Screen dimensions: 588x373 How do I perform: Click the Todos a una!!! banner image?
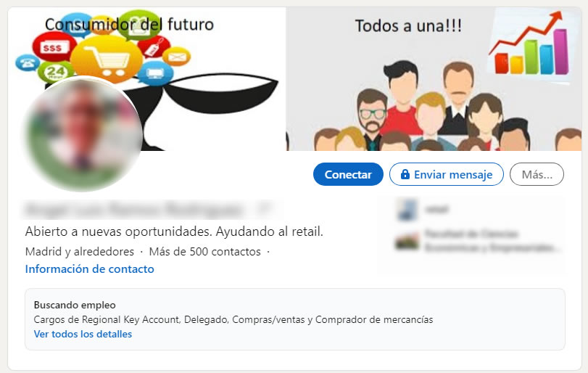pyautogui.click(x=434, y=79)
